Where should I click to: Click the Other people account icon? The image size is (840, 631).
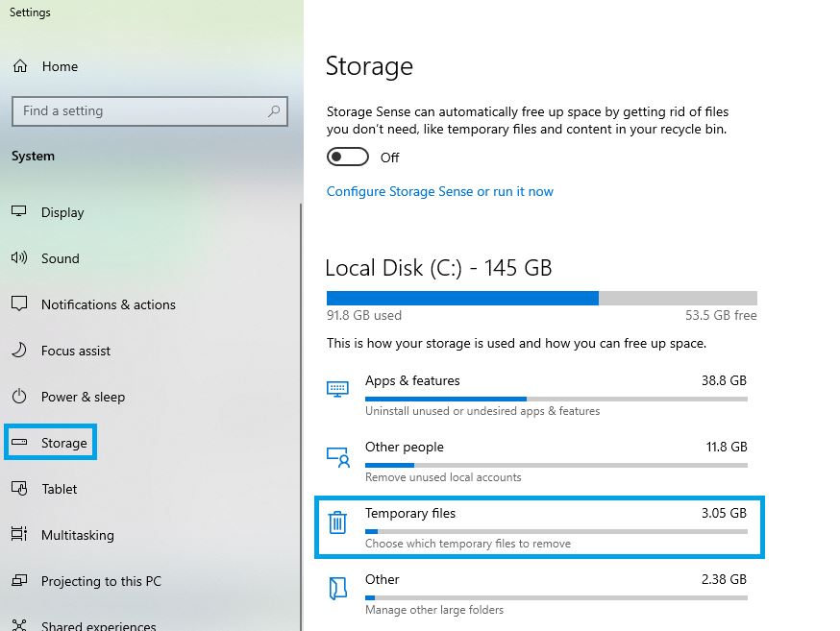click(338, 457)
